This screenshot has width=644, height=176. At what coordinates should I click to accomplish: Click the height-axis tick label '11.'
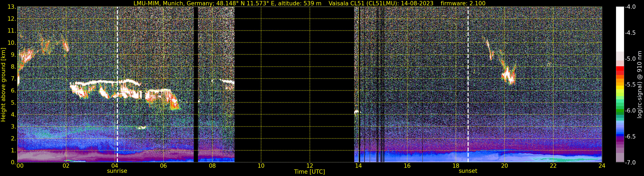point(12,31)
